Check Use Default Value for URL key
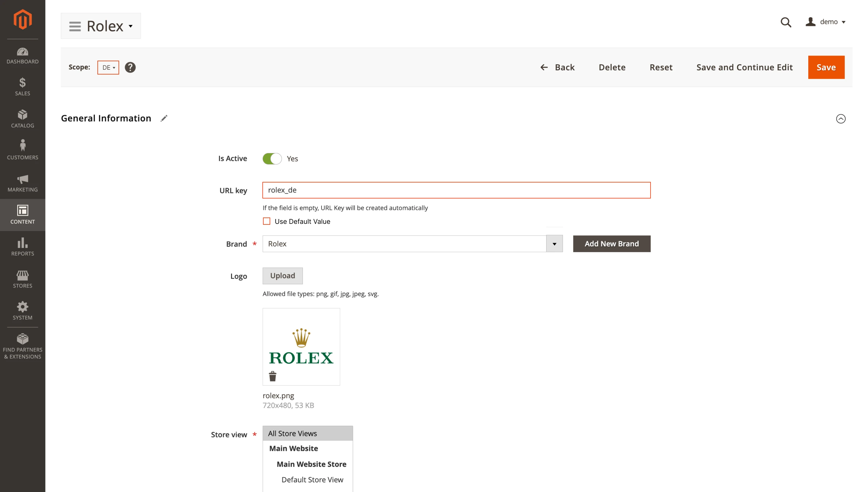This screenshot has height=492, width=868. point(267,221)
